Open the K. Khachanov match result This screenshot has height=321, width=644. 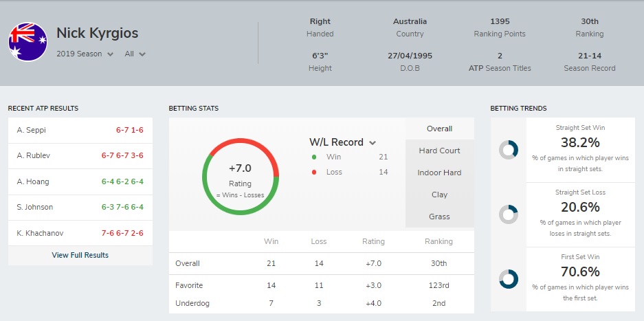click(80, 233)
